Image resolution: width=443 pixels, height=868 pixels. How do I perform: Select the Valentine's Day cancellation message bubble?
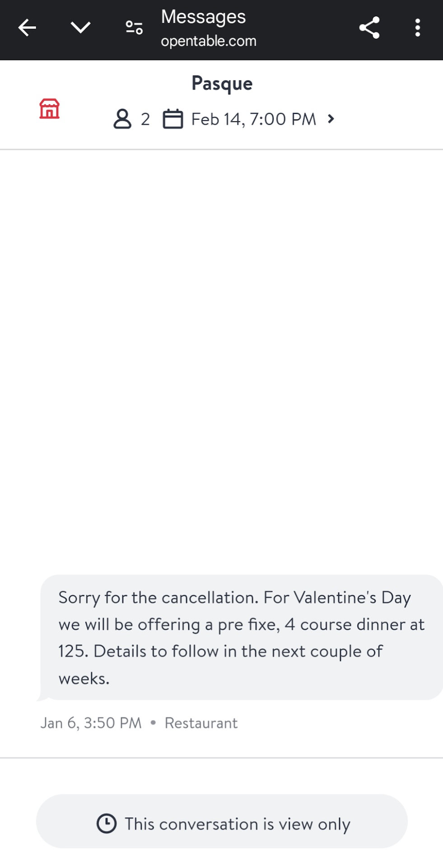pos(242,637)
